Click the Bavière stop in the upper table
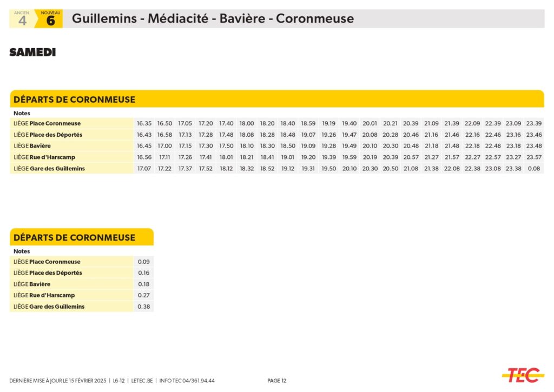 (x=32, y=146)
